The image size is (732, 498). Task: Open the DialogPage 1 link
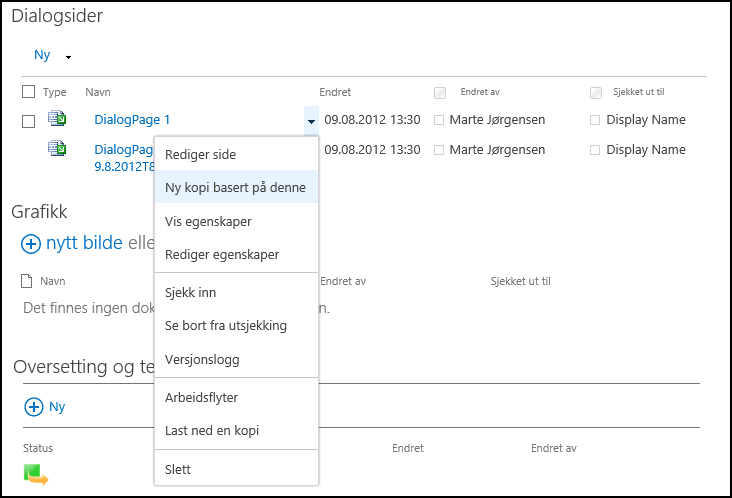[132, 120]
